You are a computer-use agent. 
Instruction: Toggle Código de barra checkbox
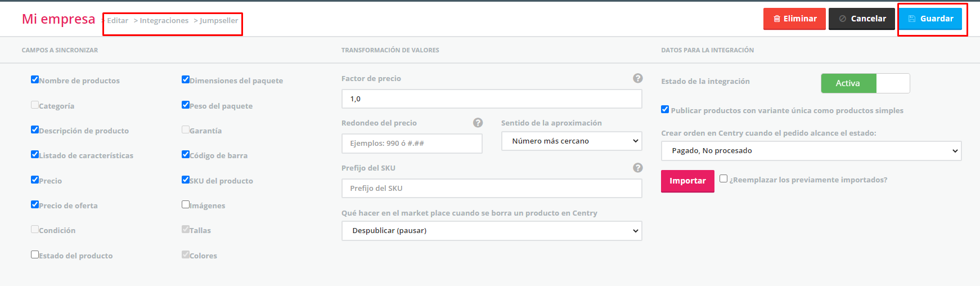pyautogui.click(x=186, y=154)
